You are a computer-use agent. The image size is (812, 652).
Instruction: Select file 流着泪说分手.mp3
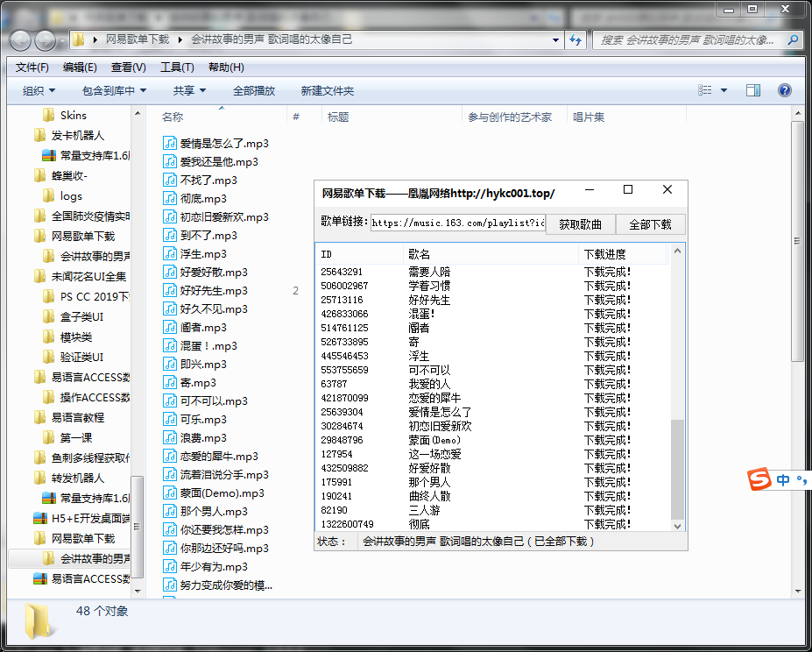click(x=216, y=474)
